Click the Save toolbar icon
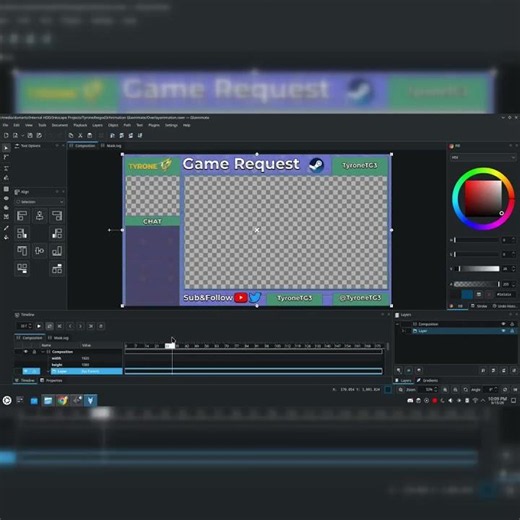This screenshot has width=520, height=520. [30, 135]
